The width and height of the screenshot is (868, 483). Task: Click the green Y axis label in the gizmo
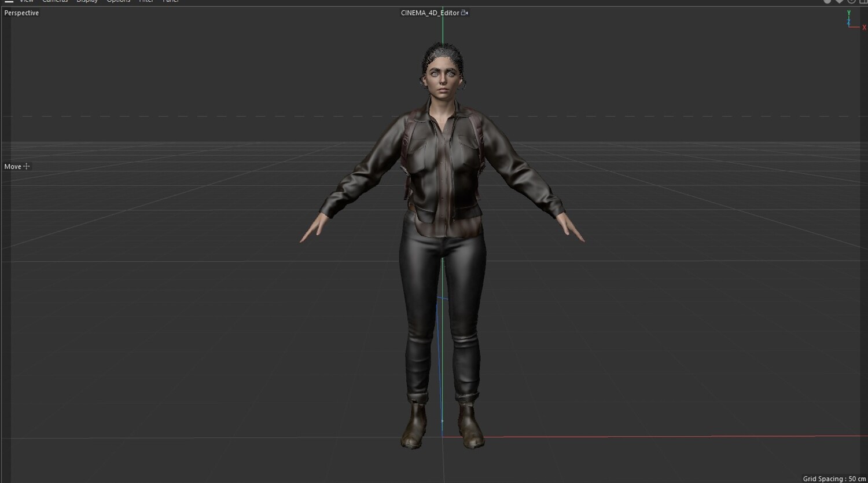point(849,13)
